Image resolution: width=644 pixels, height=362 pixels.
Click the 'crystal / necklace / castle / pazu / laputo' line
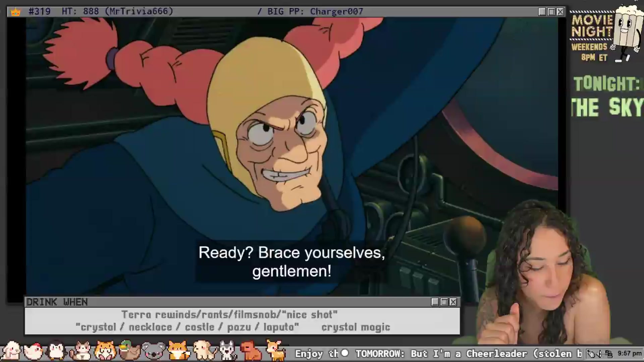[187, 327]
